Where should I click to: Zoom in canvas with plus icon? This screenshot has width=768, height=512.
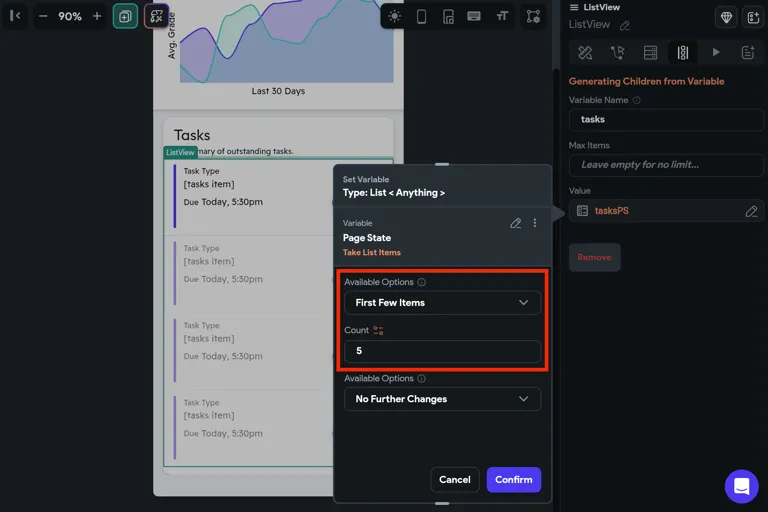point(97,16)
